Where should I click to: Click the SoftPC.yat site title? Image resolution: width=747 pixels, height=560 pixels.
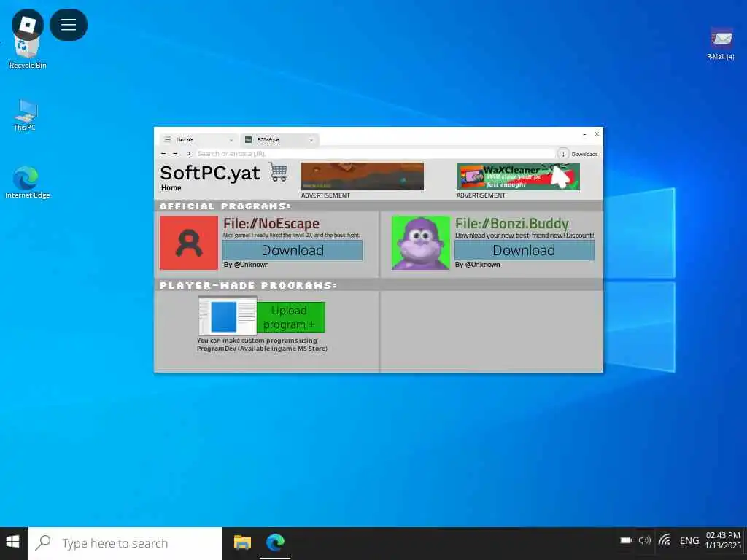tap(210, 173)
